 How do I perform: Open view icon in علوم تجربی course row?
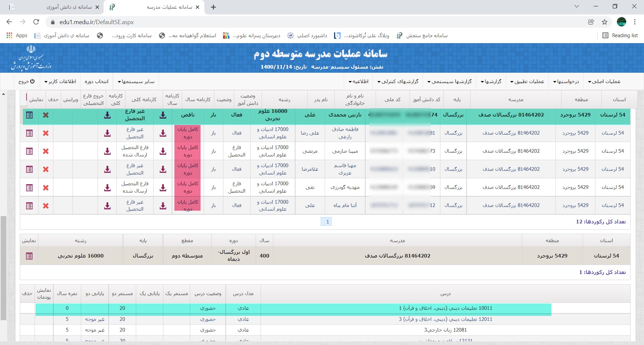click(x=29, y=256)
